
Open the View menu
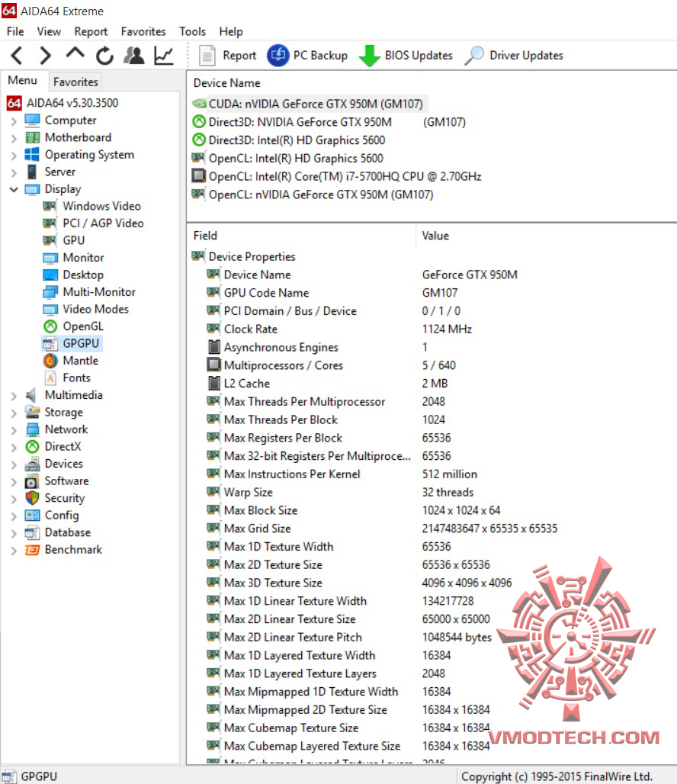(x=49, y=31)
